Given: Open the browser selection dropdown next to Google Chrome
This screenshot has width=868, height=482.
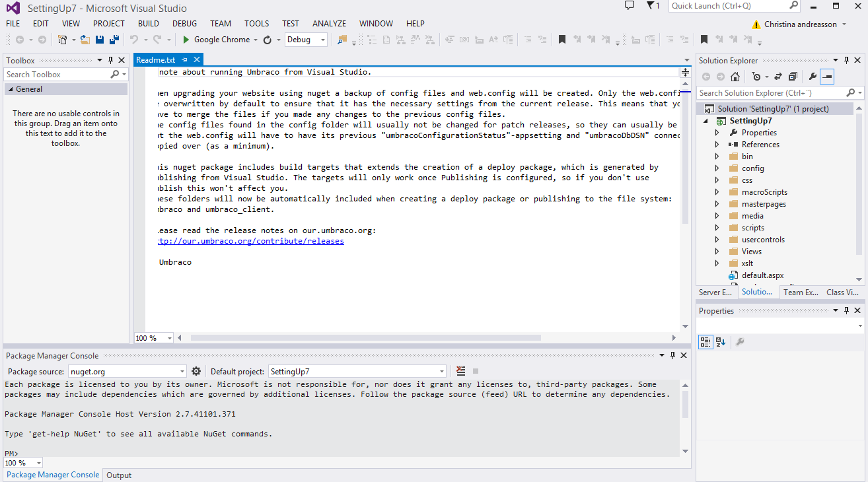Looking at the screenshot, I should [256, 40].
